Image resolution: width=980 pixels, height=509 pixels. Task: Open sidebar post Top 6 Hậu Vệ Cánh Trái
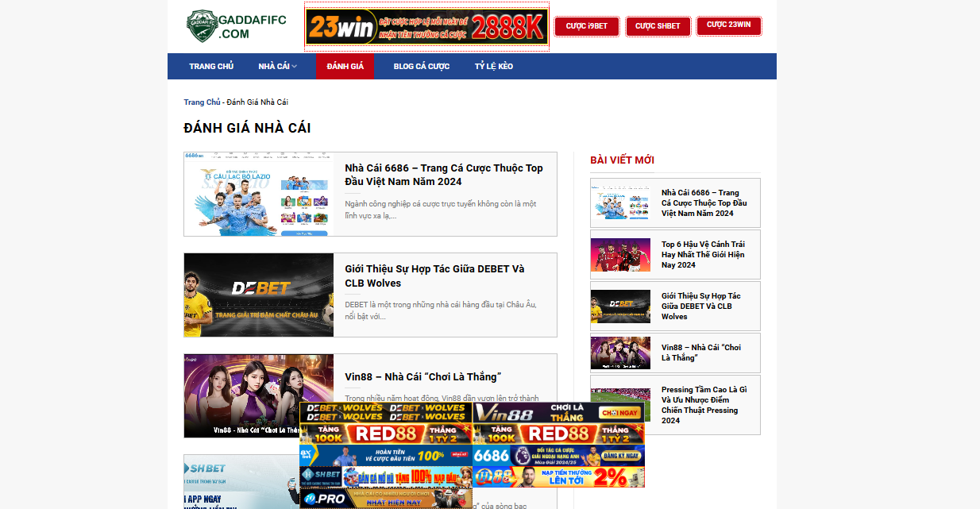pyautogui.click(x=704, y=255)
